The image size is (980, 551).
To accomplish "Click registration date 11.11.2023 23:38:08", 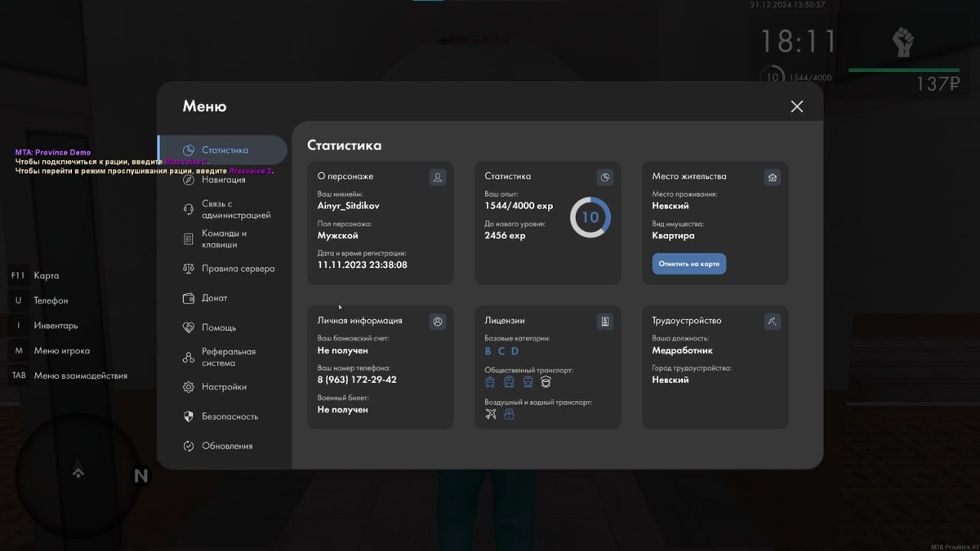I will point(363,264).
